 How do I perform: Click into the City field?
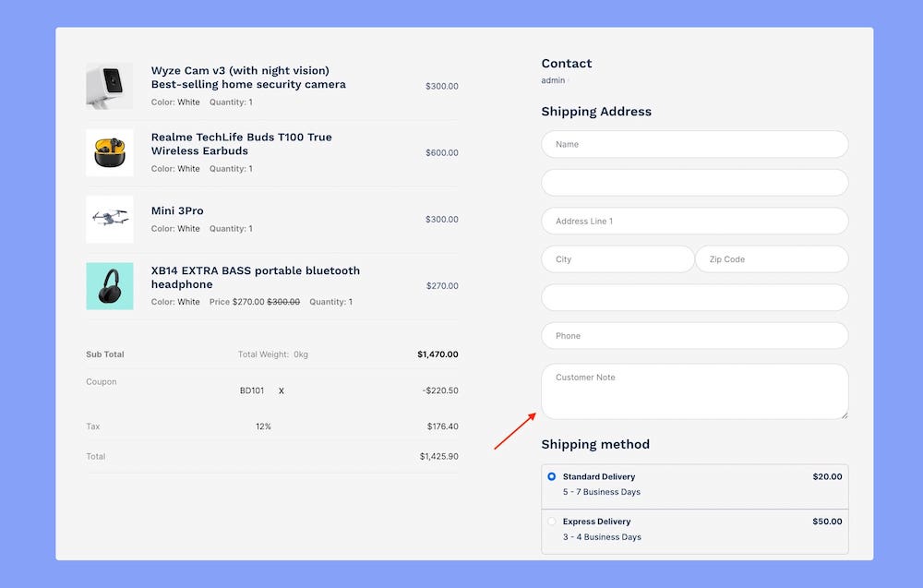617,259
